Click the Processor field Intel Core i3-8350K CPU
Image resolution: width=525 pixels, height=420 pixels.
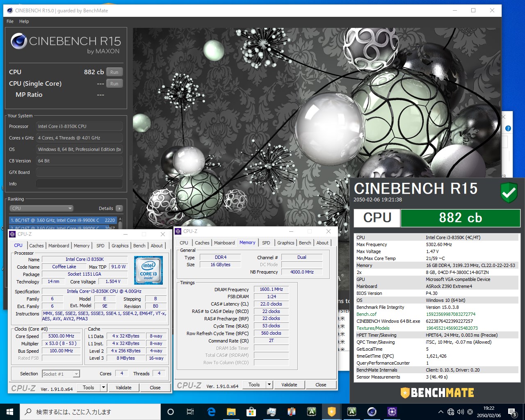click(x=79, y=126)
